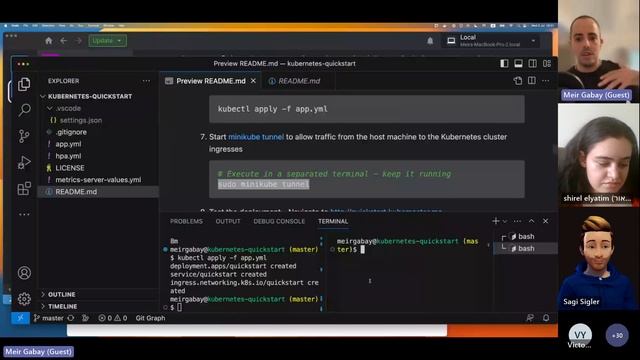The width and height of the screenshot is (640, 360).
Task: Click bell icon in background window
Action: point(430,40)
